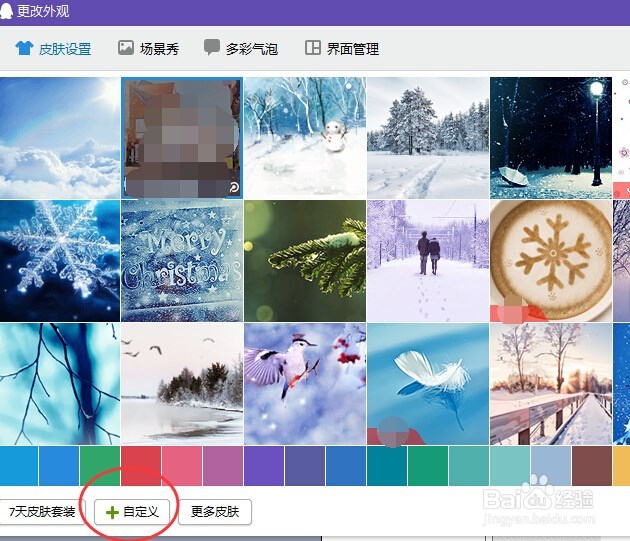630x541 pixels.
Task: Apply the large snowflake crystal skin
Action: [60, 261]
